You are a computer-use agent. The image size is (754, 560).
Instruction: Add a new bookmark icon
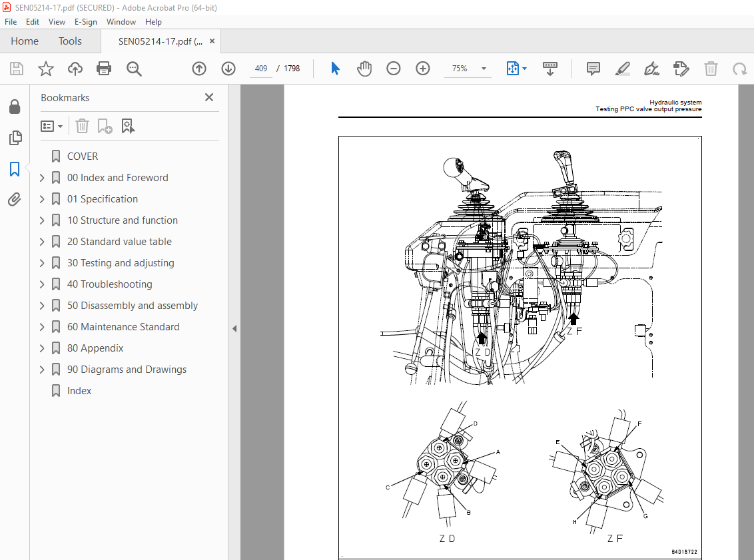click(105, 127)
